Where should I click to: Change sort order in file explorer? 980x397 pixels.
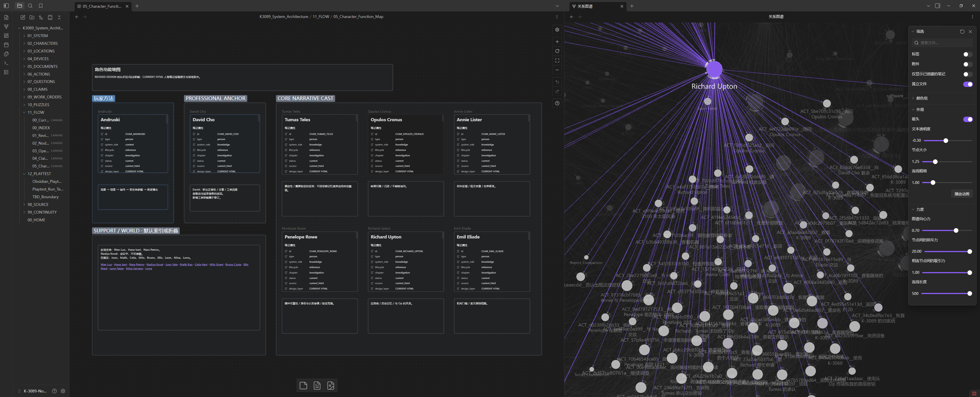point(41,17)
